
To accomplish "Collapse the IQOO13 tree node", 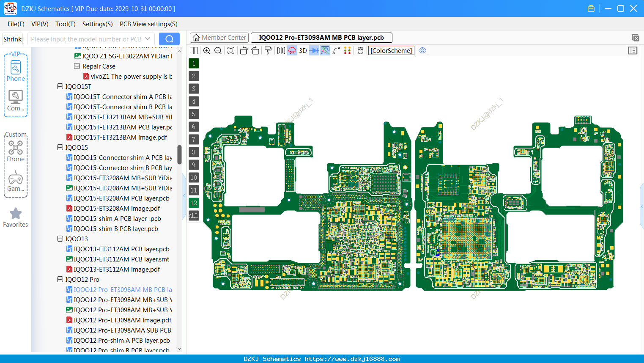I will point(60,239).
